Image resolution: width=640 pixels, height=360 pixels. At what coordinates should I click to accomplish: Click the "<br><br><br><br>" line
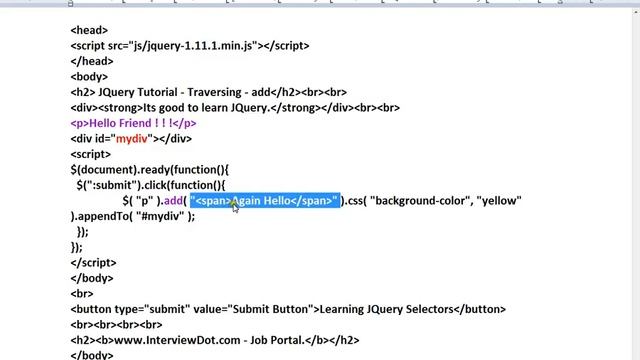[x=116, y=325]
